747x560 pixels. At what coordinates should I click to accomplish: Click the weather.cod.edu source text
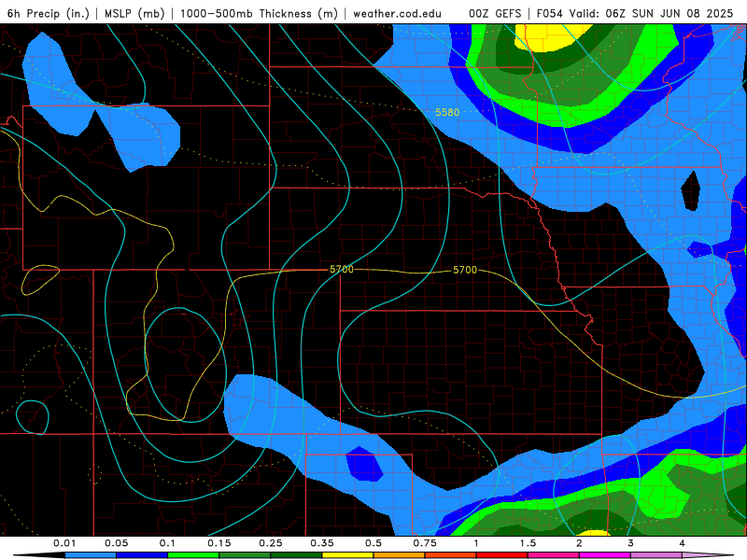(x=397, y=13)
